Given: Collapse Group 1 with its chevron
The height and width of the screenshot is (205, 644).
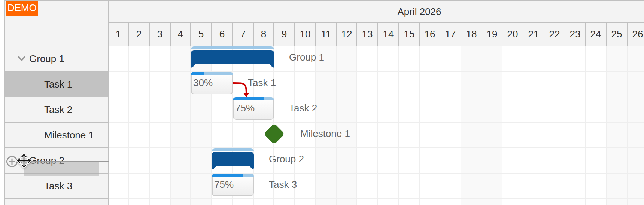Looking at the screenshot, I should coord(22,59).
